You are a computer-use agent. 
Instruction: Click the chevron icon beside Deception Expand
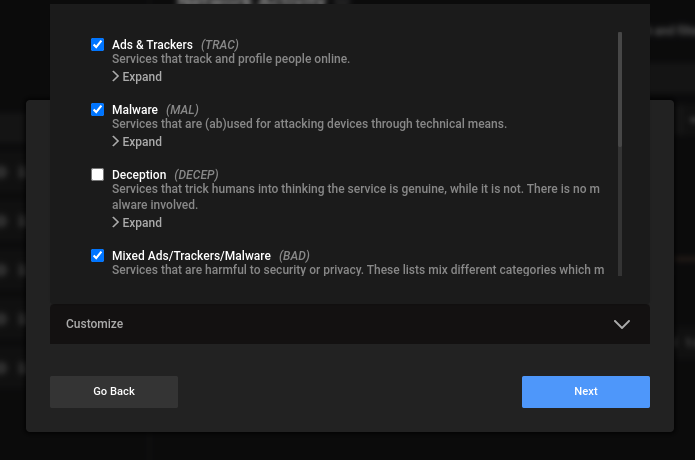116,223
